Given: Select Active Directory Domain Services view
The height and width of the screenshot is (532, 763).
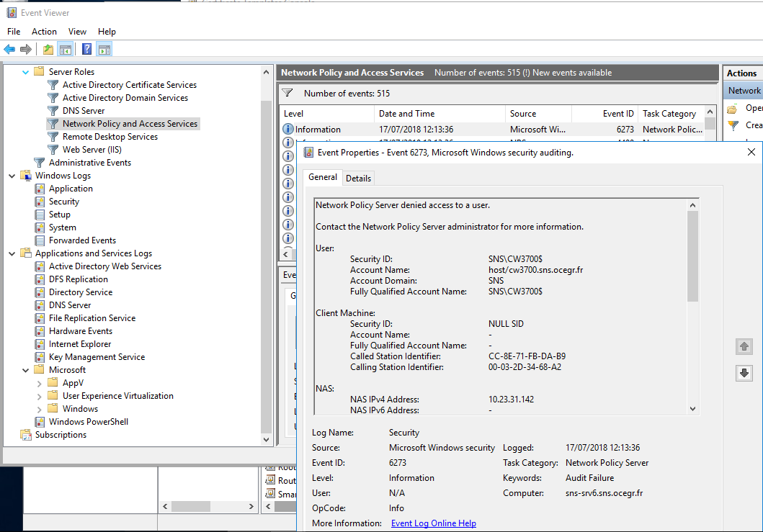Looking at the screenshot, I should click(125, 98).
